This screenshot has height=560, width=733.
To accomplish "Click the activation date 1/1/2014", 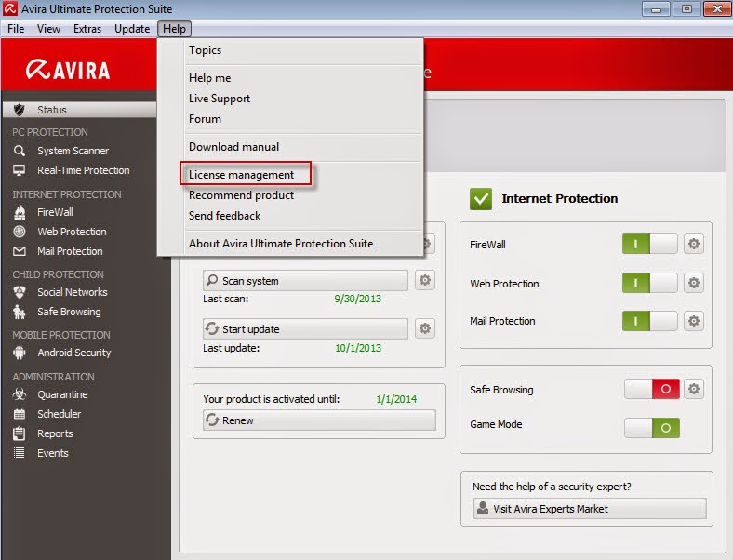I will [396, 399].
